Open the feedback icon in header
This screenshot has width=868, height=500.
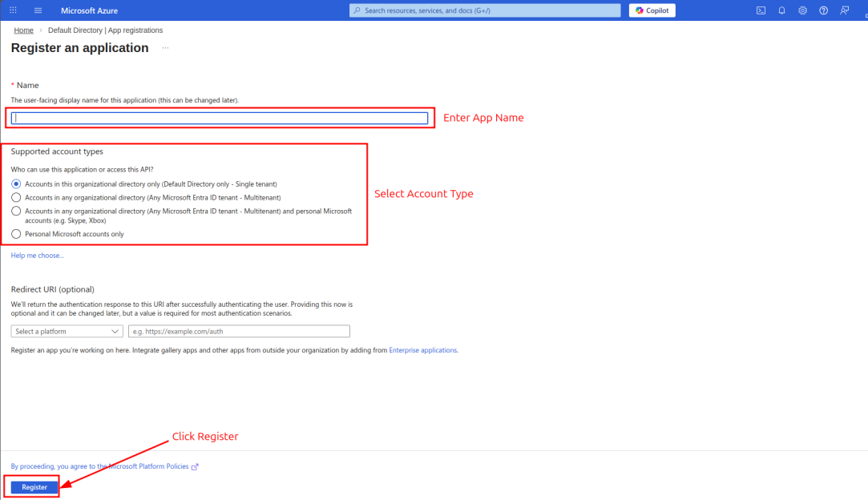point(845,10)
